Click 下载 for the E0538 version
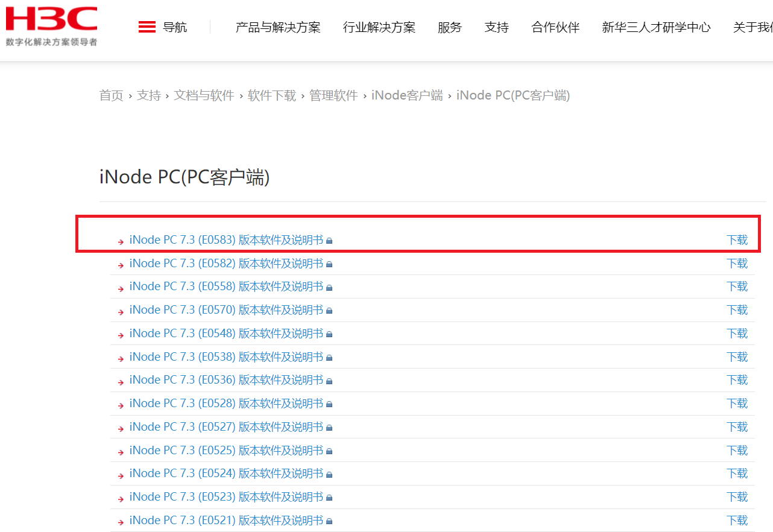Image resolution: width=773 pixels, height=532 pixels. [x=737, y=357]
